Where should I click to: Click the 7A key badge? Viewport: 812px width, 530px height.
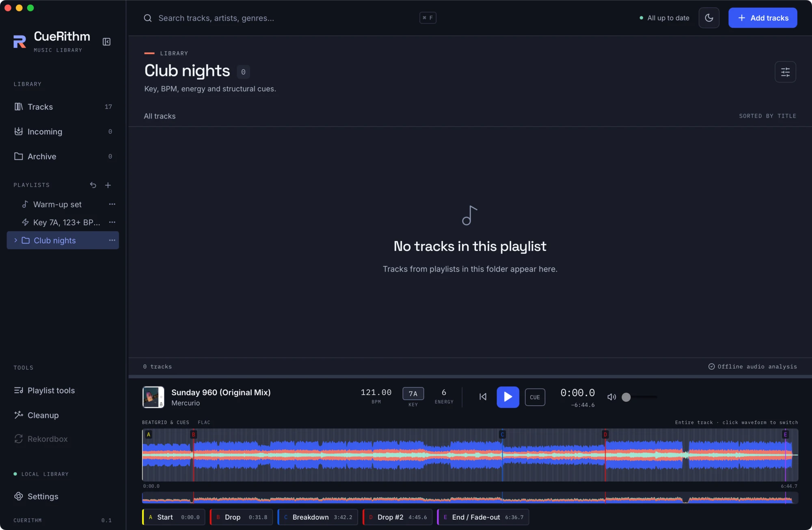[413, 394]
